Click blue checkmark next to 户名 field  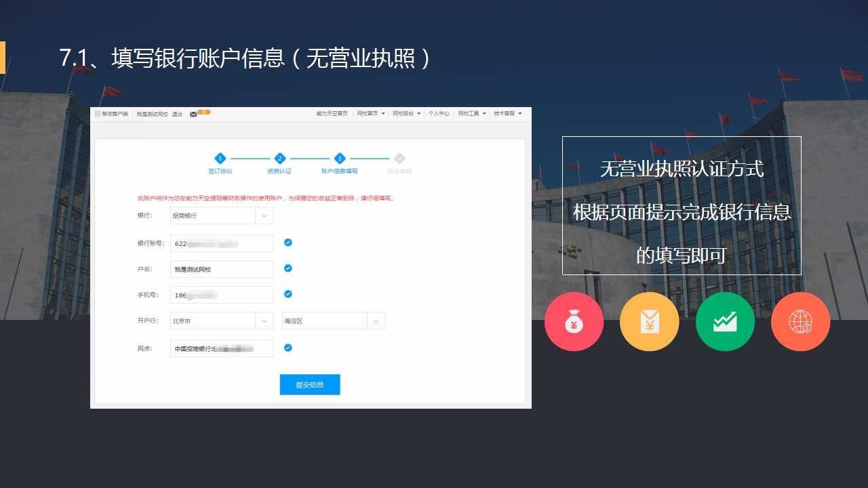288,268
